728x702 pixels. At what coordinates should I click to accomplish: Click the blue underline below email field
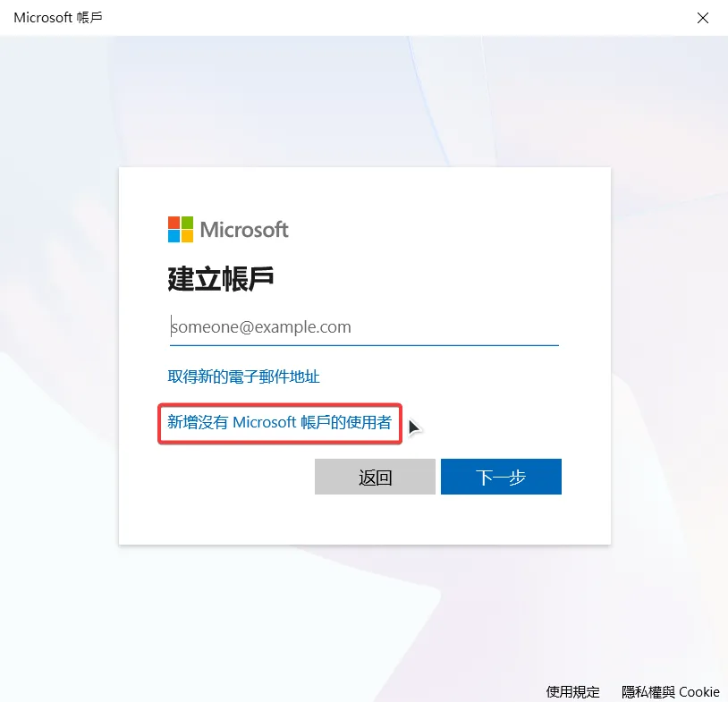[364, 345]
